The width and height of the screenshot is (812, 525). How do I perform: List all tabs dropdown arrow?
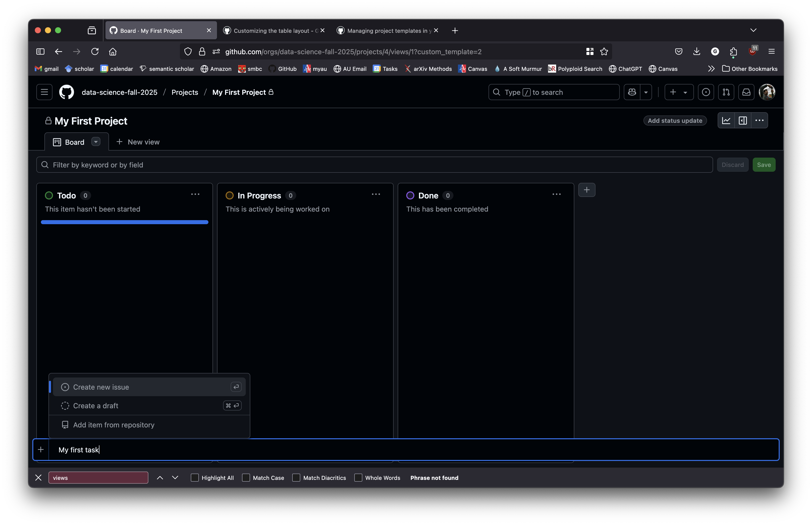753,30
